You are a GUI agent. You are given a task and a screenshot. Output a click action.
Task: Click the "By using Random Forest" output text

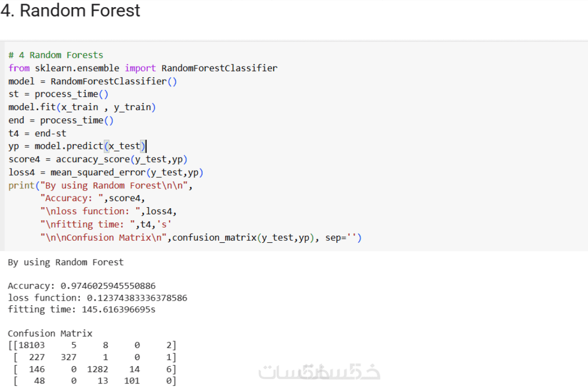[66, 263]
